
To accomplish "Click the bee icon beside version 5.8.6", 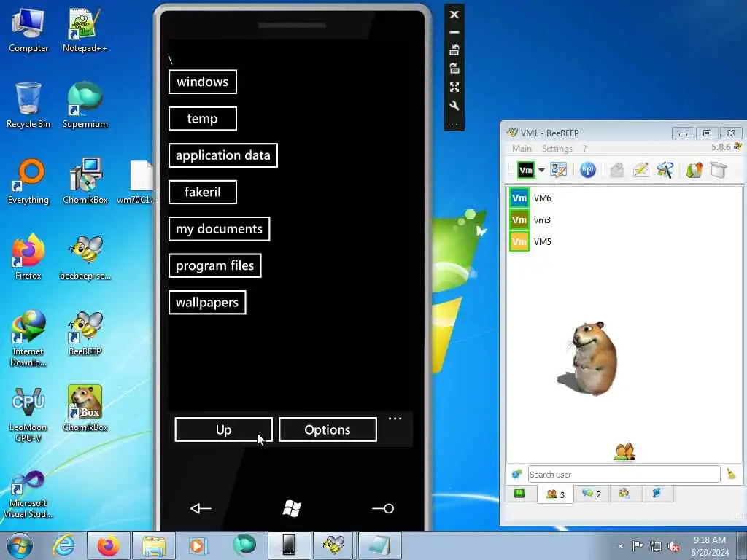I will 738,147.
